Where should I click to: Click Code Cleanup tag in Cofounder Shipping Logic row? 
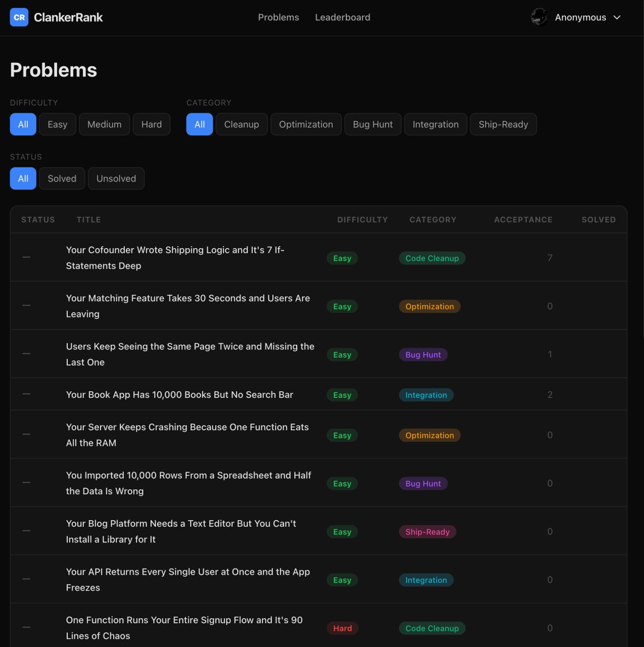[x=432, y=258]
